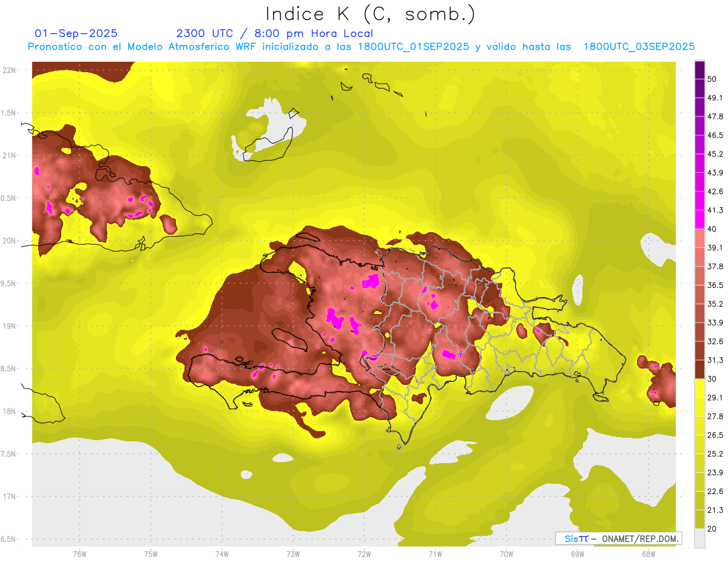Viewport: 728px width, 562px height.
Task: Click legend value "46.5"
Action: (x=715, y=135)
